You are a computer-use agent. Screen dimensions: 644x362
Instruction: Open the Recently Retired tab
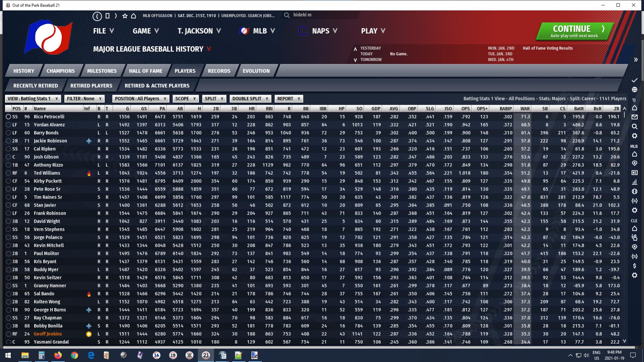coord(36,86)
